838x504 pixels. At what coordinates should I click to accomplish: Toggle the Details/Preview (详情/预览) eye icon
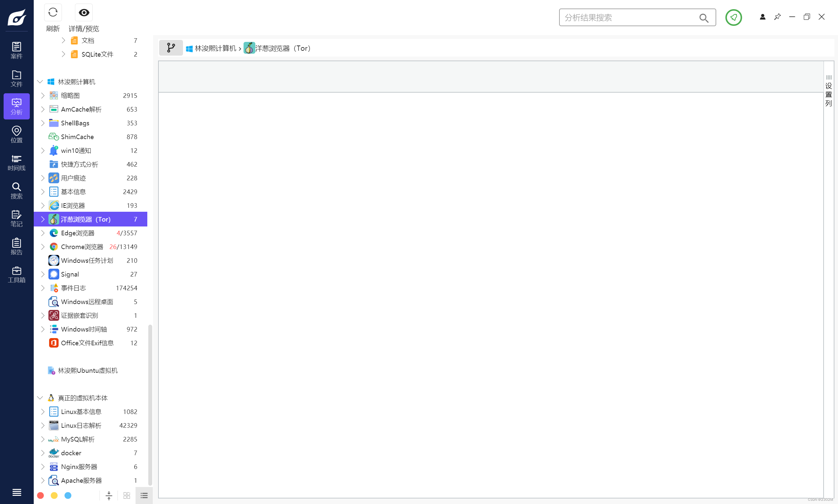[83, 13]
